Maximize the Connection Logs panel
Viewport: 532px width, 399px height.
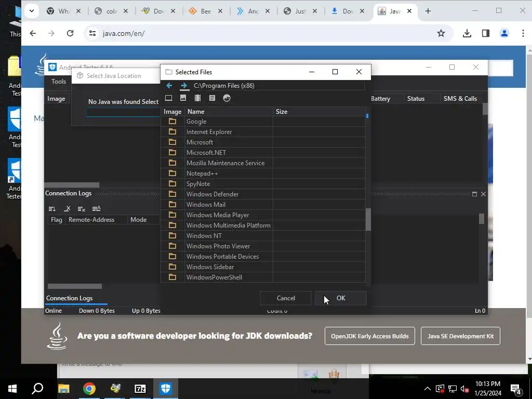[474, 194]
